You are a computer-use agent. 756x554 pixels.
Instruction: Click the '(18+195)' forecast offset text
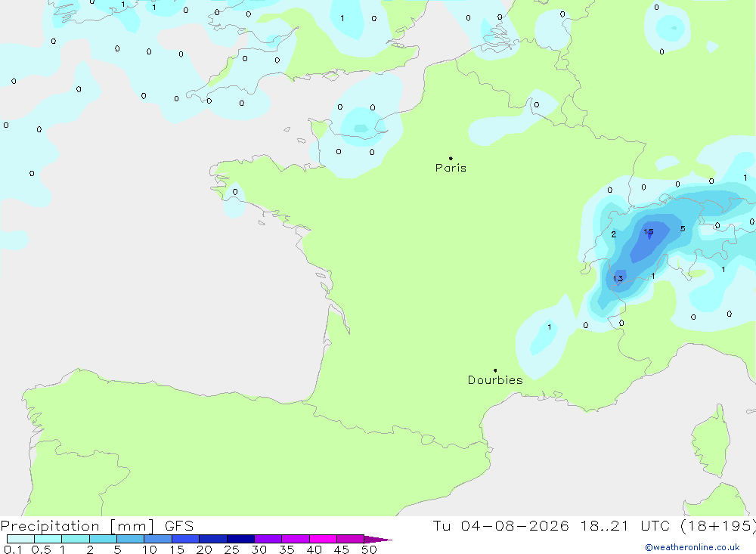point(718,526)
